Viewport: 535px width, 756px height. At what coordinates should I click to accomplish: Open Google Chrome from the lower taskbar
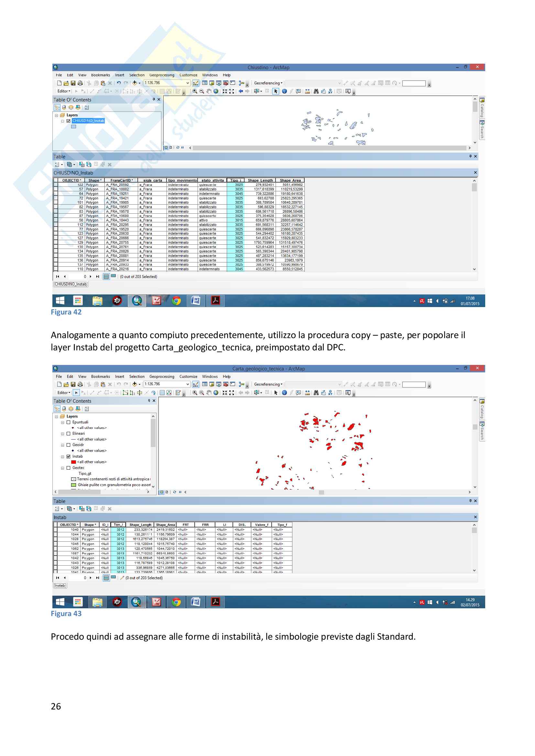point(176,602)
